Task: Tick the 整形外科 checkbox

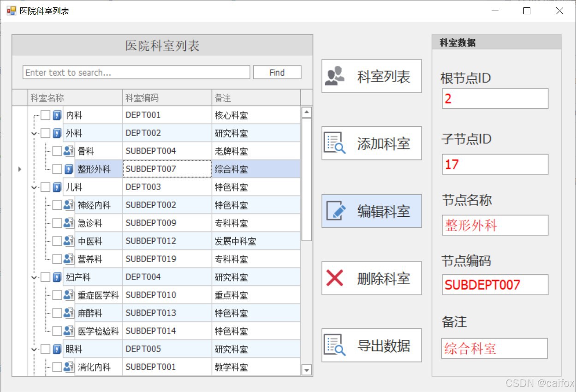Action: (57, 169)
